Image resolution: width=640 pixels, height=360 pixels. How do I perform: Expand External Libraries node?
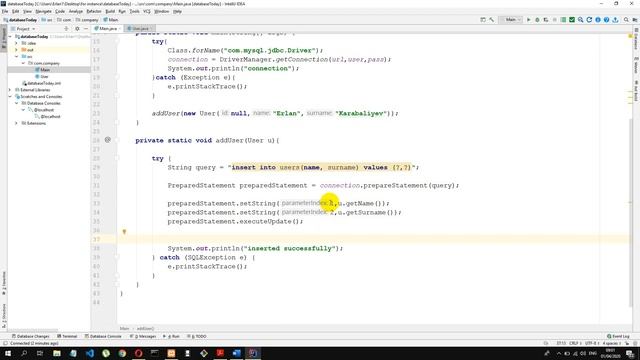click(x=10, y=90)
